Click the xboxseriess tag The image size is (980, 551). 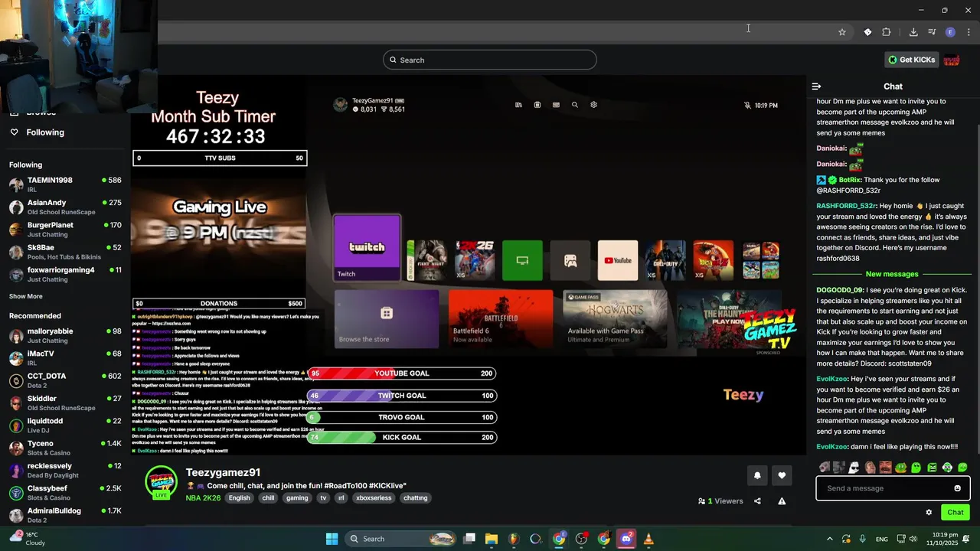374,497
